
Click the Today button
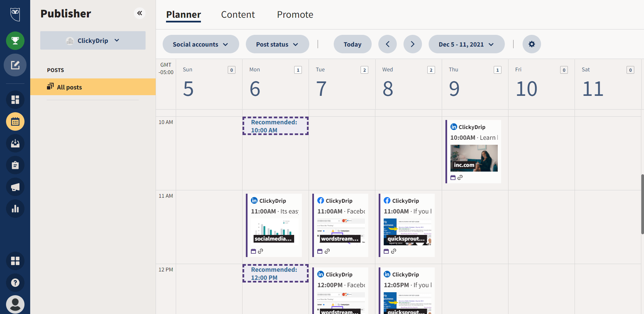pos(353,44)
